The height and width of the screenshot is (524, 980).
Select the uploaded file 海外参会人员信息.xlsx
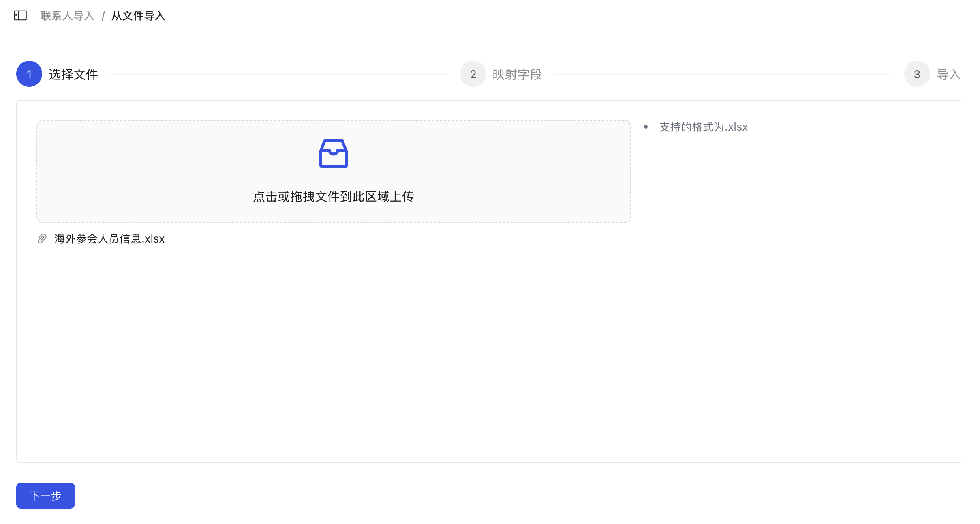(x=109, y=238)
